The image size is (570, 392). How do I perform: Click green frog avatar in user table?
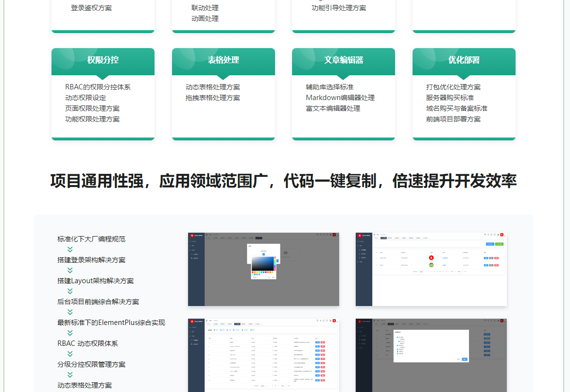coord(431,265)
